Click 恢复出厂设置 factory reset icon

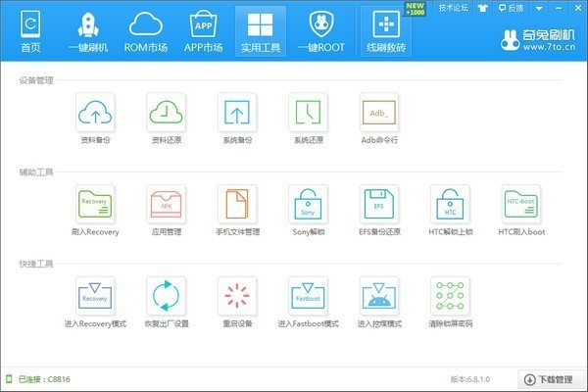click(167, 296)
